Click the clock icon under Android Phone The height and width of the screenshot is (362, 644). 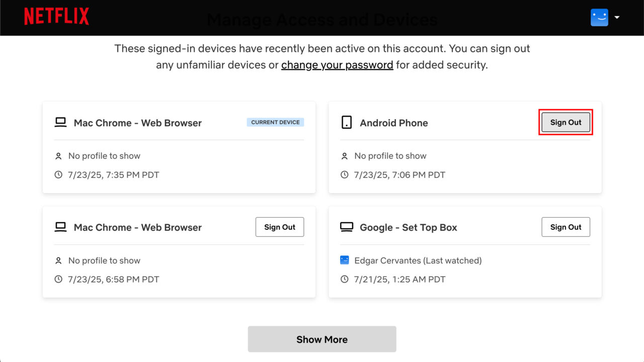344,174
